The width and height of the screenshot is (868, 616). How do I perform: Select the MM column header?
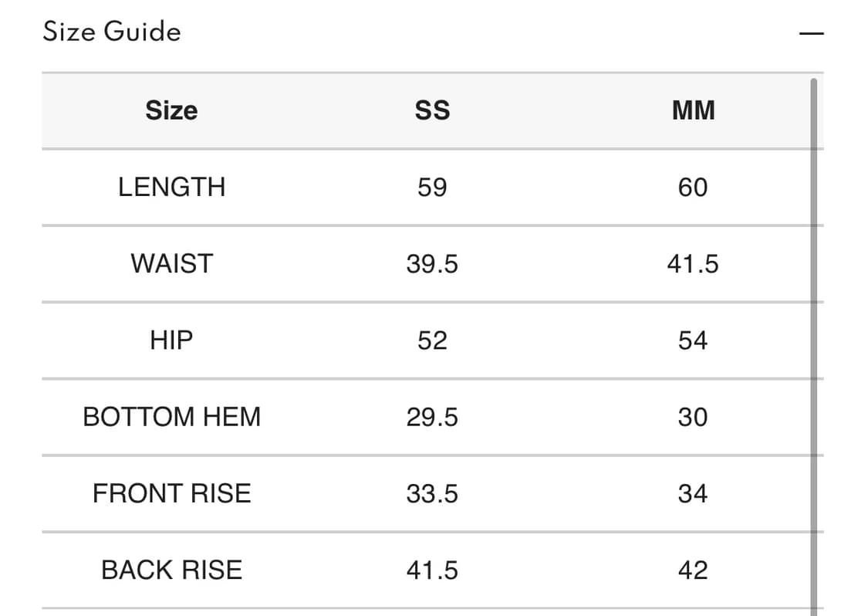pyautogui.click(x=693, y=110)
